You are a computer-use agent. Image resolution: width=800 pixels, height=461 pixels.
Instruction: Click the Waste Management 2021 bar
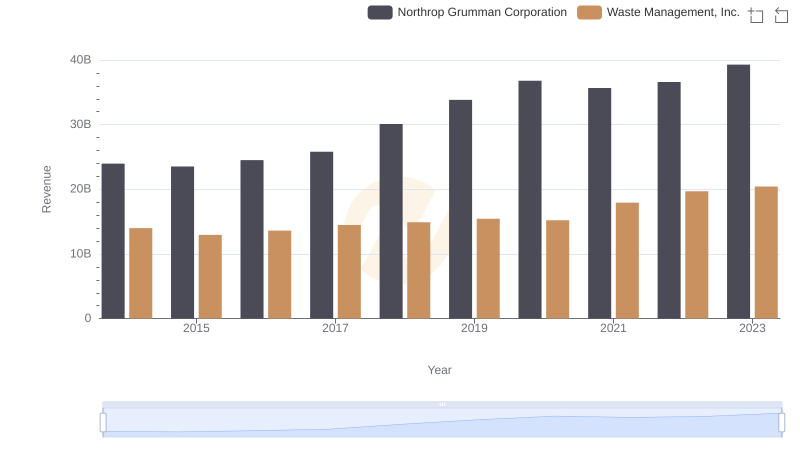(x=627, y=261)
